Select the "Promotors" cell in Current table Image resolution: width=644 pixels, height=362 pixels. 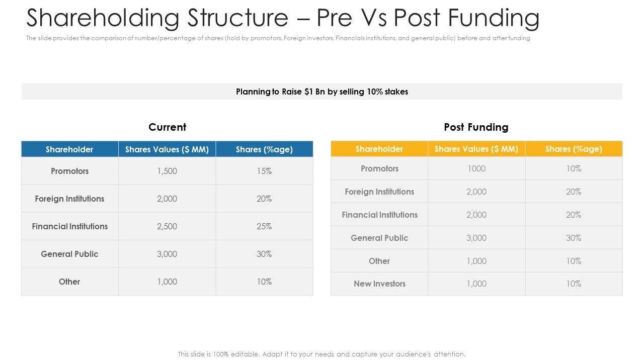point(69,171)
